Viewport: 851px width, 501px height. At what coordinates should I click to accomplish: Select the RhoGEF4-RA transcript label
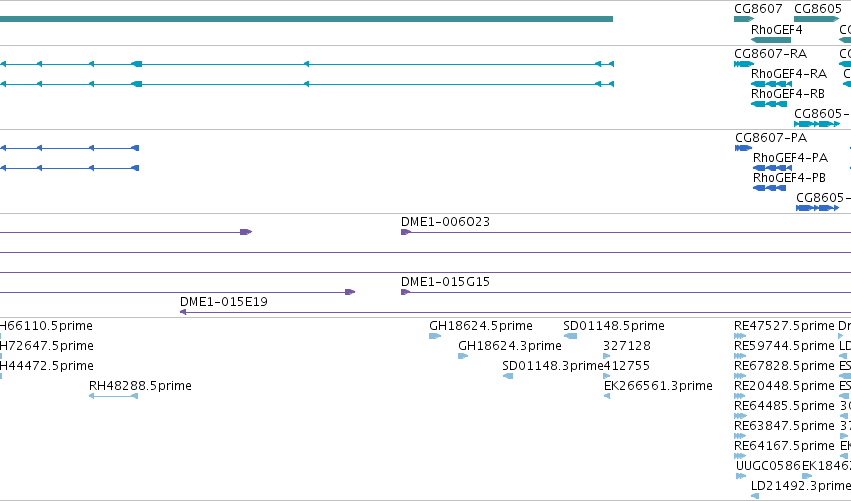coord(789,74)
